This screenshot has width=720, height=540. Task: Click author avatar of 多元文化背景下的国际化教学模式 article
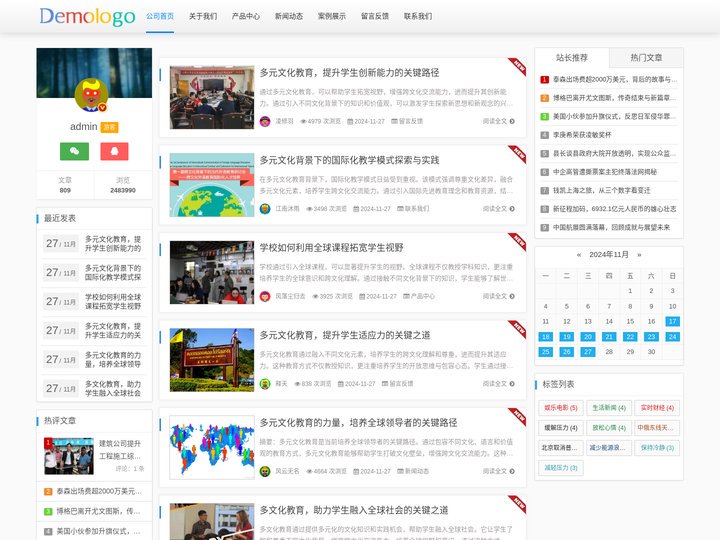pyautogui.click(x=265, y=208)
